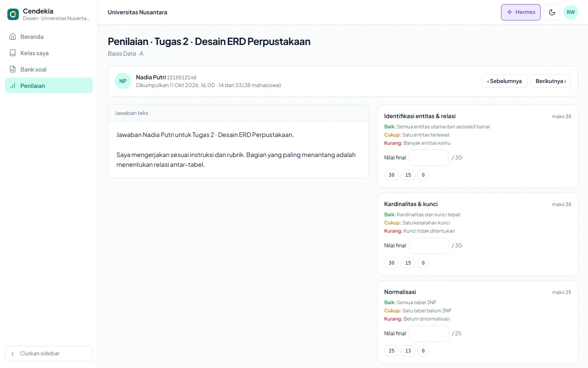Click the Identifikasi entitas & relasi rubric title
This screenshot has width=588, height=368.
coord(420,116)
